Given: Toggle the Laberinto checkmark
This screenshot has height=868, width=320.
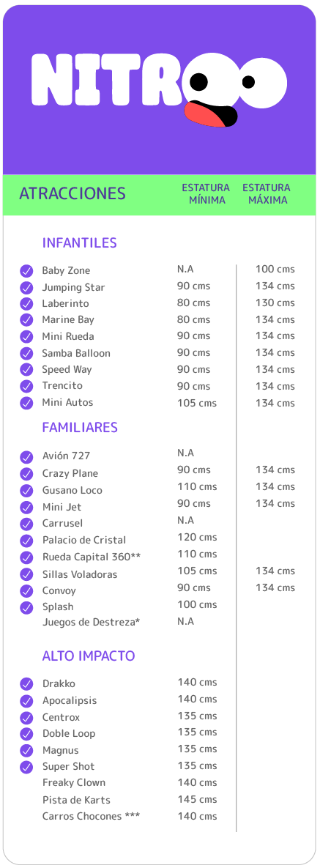Looking at the screenshot, I should 26,303.
